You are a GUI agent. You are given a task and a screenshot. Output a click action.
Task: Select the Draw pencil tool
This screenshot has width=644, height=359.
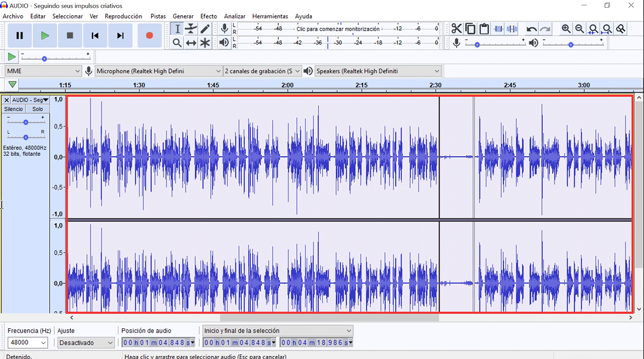(x=205, y=28)
